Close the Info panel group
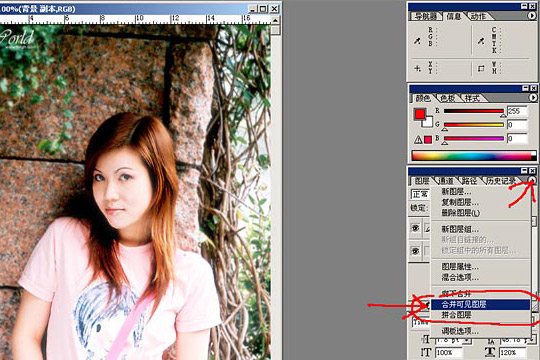This screenshot has height=360, width=540. click(x=532, y=6)
